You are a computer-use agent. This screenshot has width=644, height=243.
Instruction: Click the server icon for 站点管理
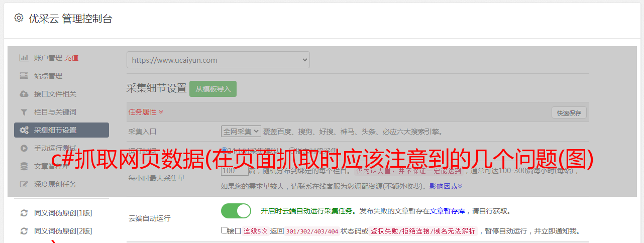pos(24,76)
